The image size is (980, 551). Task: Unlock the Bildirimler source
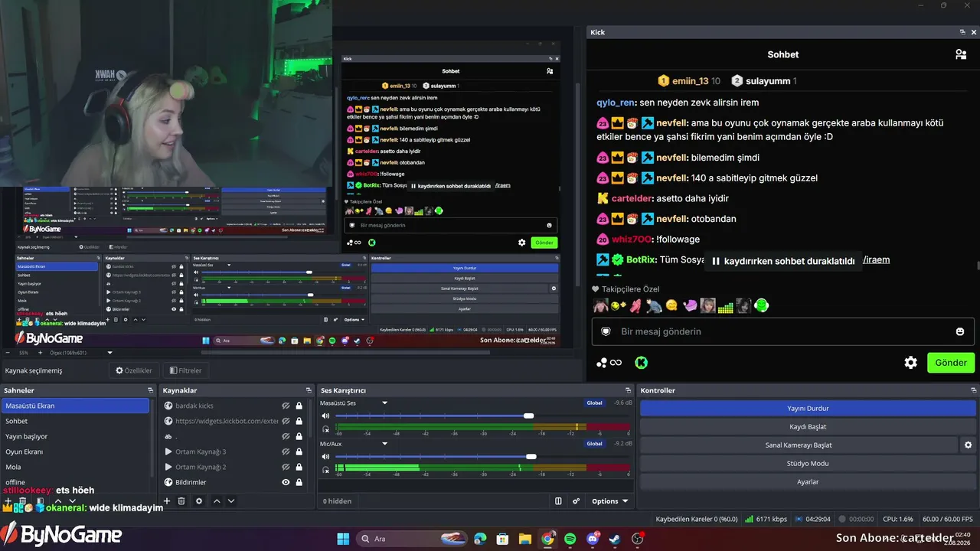(x=299, y=482)
